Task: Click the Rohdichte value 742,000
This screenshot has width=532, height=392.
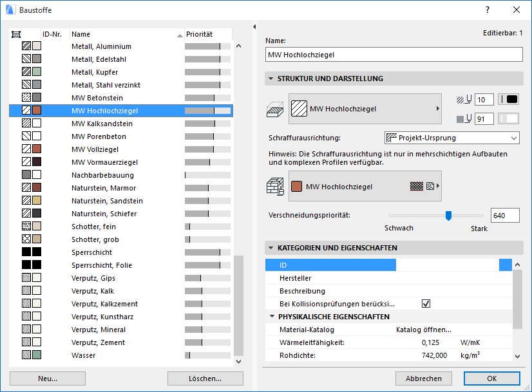Action: [434, 355]
